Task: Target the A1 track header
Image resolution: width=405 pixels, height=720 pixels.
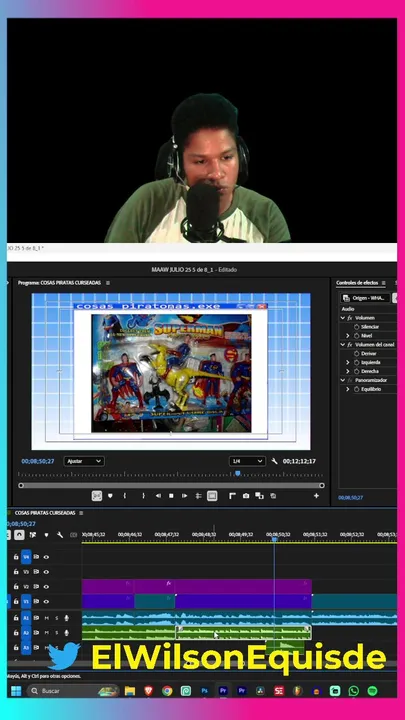Action: tap(26, 618)
